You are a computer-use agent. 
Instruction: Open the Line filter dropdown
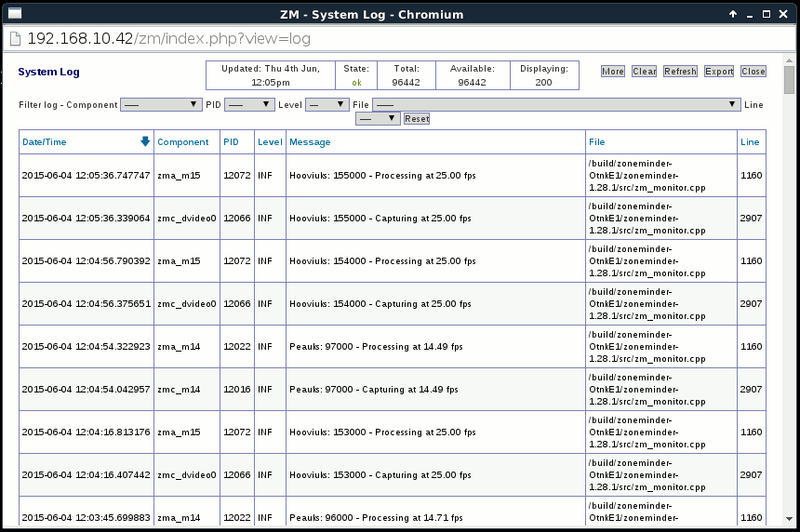(x=379, y=118)
